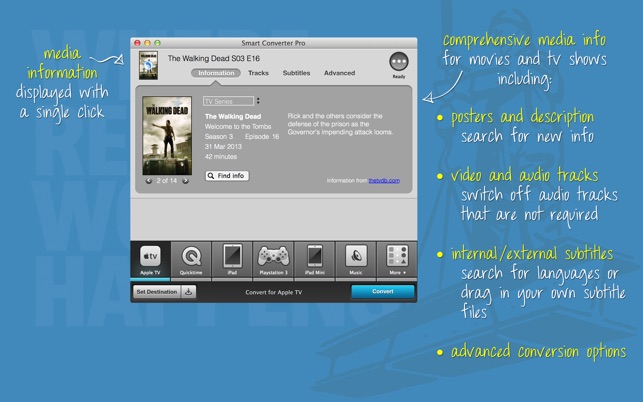Select the Apple TV conversion preset
This screenshot has height=402, width=643.
coord(150,260)
